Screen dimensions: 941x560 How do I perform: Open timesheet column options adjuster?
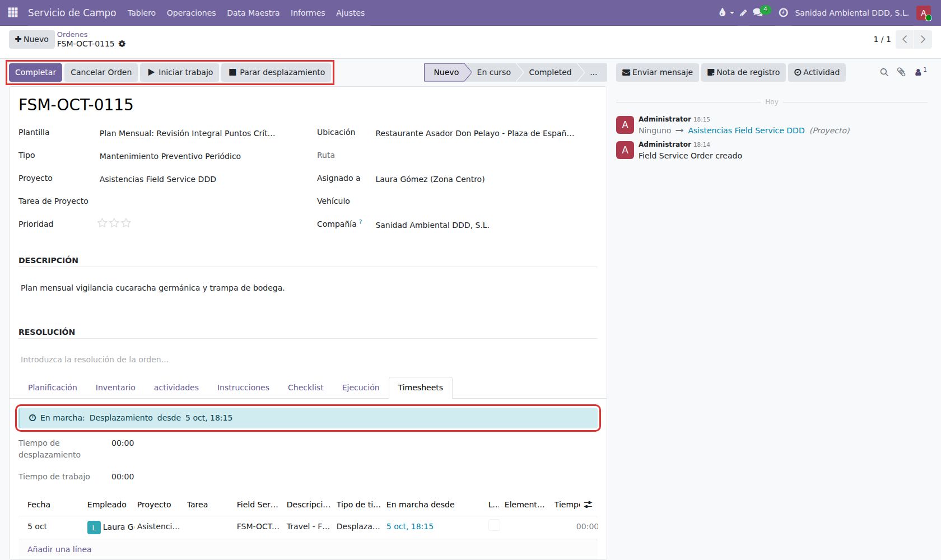tap(588, 505)
